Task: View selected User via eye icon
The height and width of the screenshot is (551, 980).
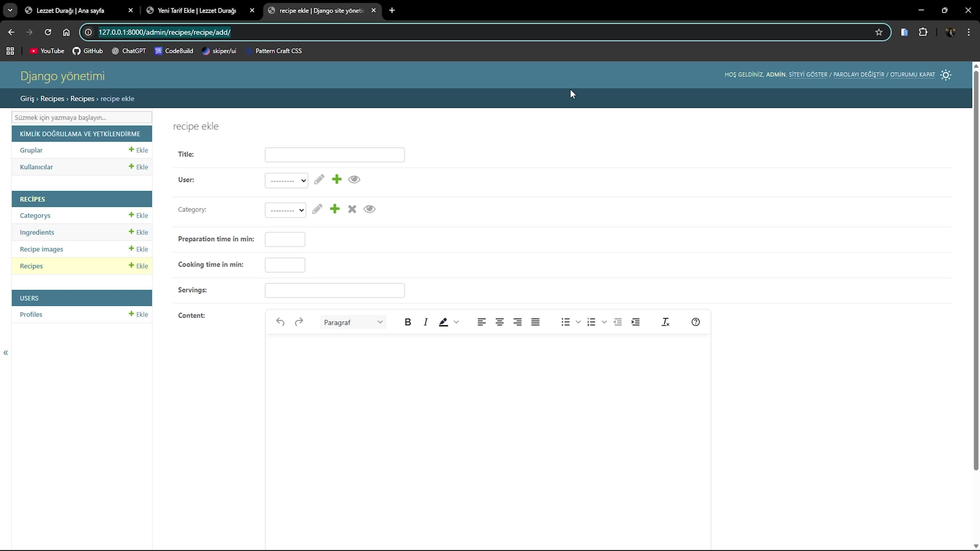Action: click(x=354, y=180)
